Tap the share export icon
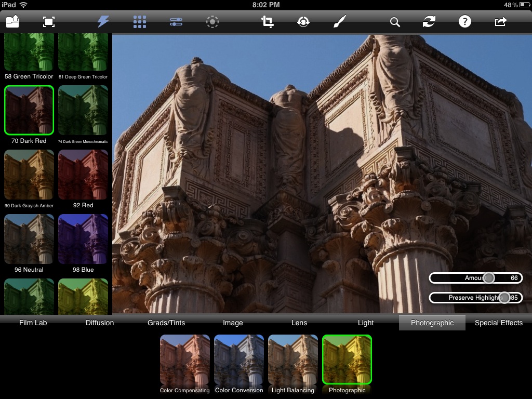The image size is (532, 399). tap(500, 21)
